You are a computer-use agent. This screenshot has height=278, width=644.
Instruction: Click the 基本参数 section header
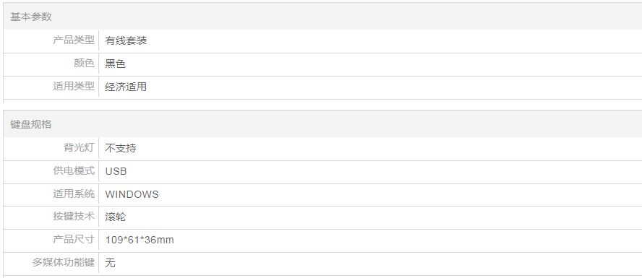[31, 17]
